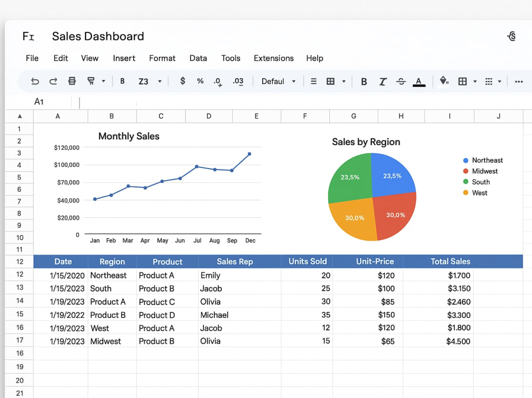Click the horizontal align lines icon
This screenshot has width=532, height=398.
pyautogui.click(x=313, y=81)
